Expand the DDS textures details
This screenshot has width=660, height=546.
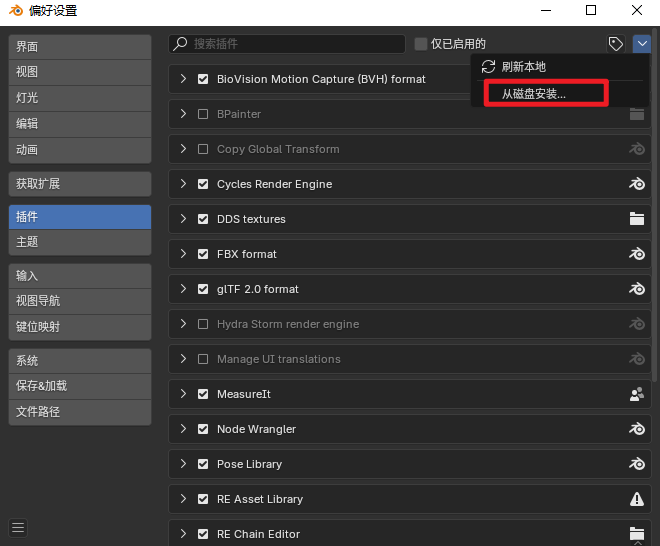183,218
